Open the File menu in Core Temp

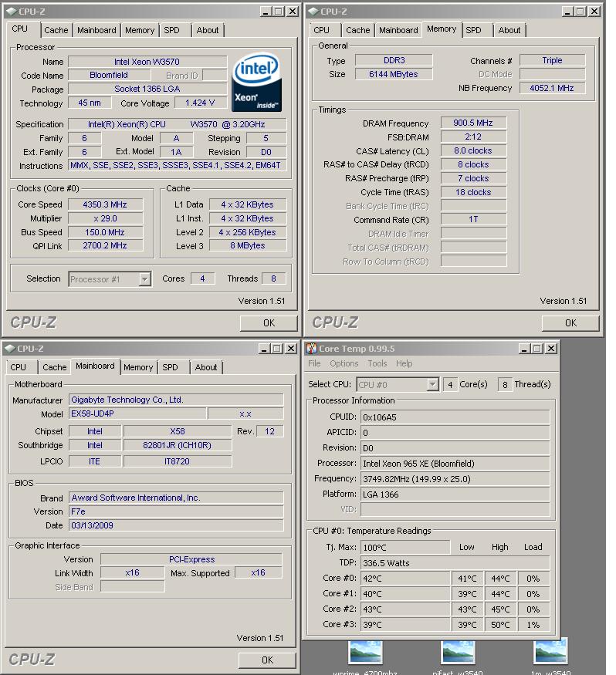coord(314,363)
